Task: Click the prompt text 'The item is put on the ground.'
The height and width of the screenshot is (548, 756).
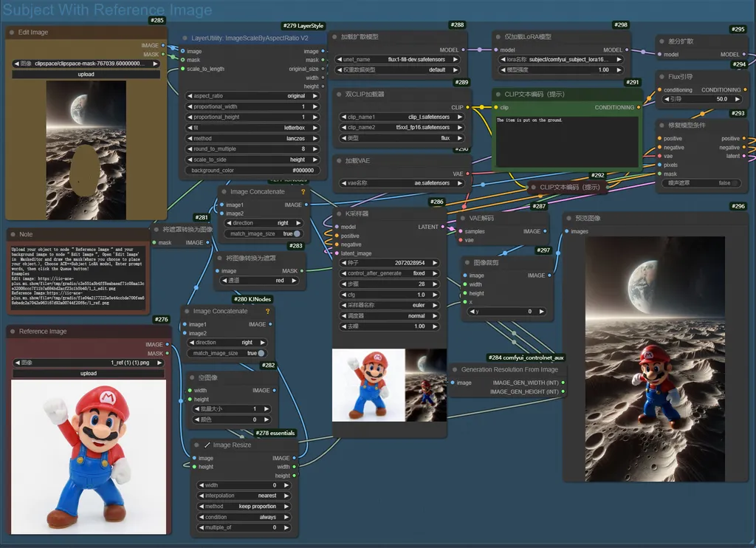Action: click(529, 120)
